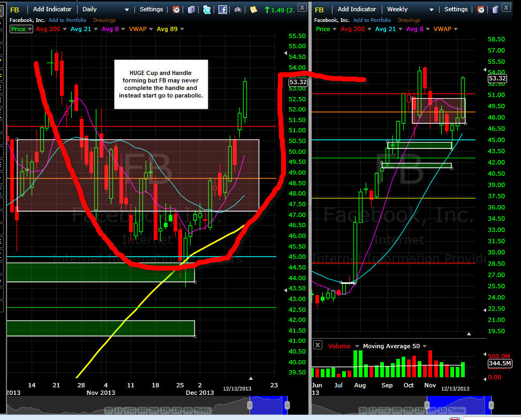
Task: Select Today range button in Daily chart
Action: (x=202, y=410)
